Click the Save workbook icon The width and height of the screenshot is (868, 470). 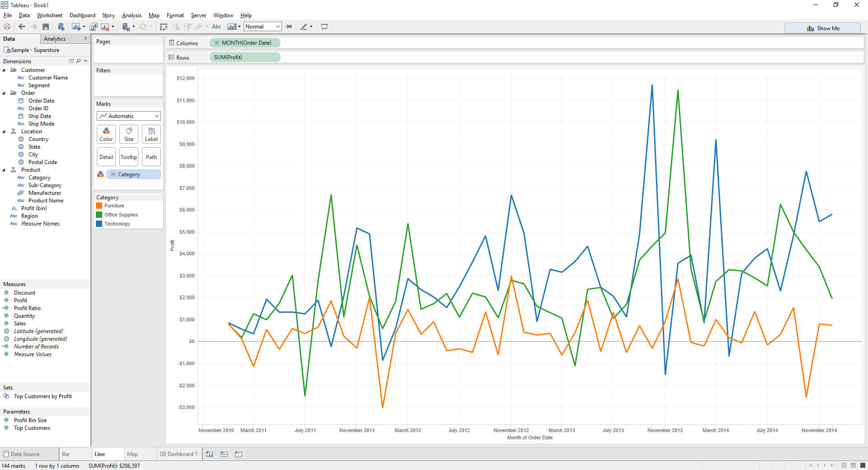coord(46,27)
